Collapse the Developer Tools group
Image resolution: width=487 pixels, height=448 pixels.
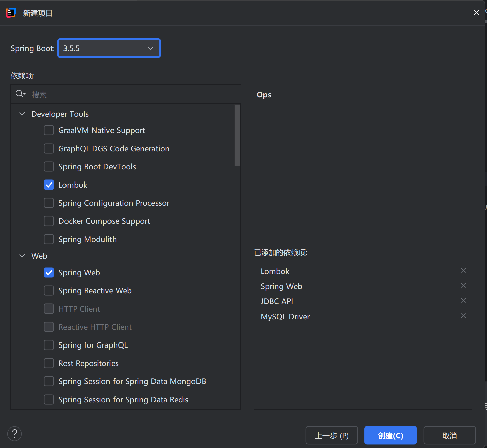pos(22,114)
